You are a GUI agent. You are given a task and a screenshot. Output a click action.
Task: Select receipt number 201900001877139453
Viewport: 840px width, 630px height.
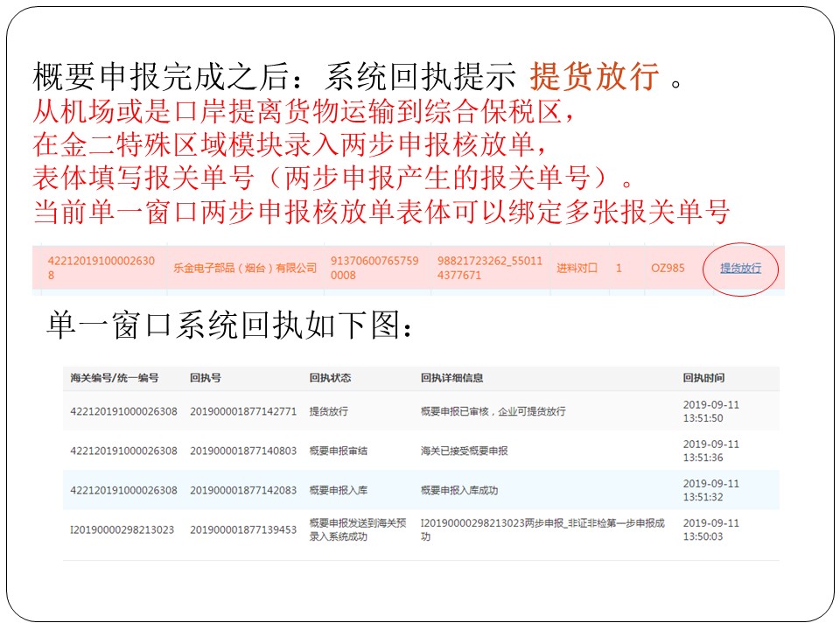[243, 529]
